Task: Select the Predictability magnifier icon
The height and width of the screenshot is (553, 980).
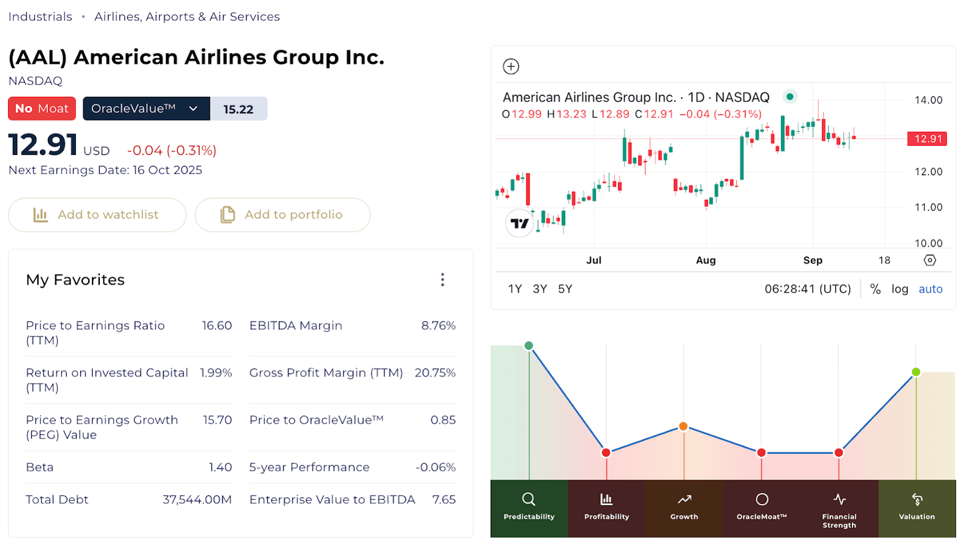Action: click(528, 499)
